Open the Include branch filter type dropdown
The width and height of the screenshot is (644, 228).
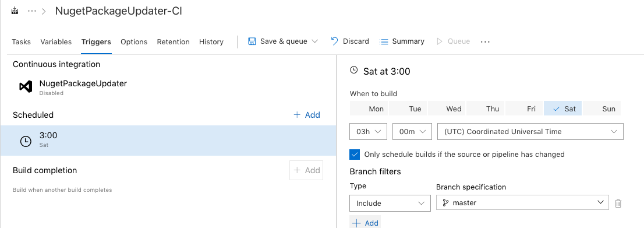pos(390,204)
